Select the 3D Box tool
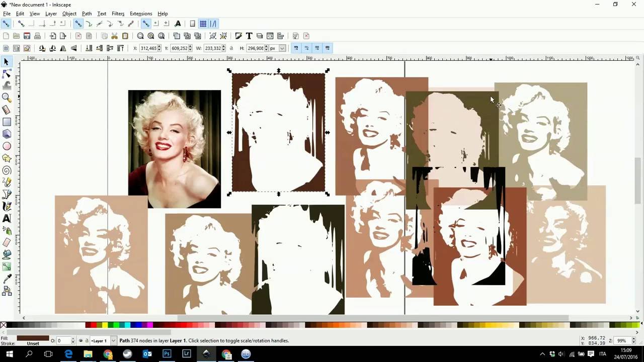644x362 pixels. click(x=7, y=134)
